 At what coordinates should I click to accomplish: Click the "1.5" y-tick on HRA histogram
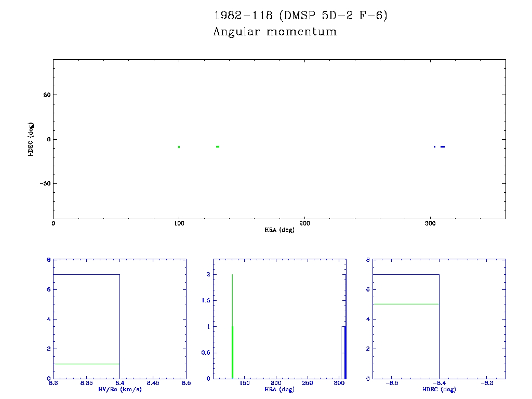206,301
